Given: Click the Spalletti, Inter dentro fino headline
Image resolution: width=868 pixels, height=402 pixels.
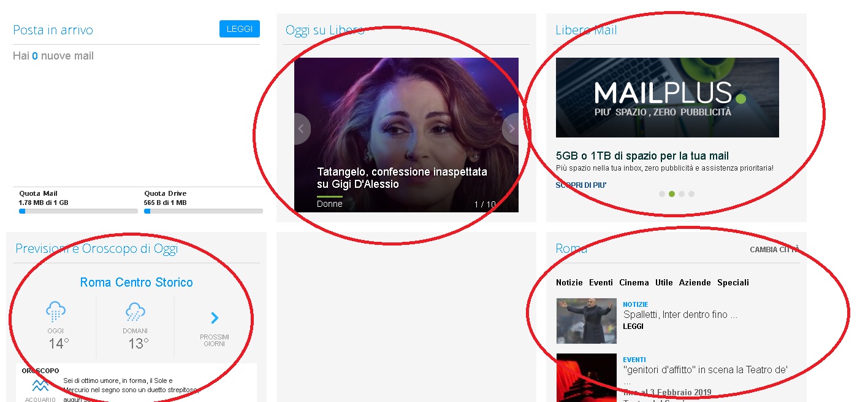Looking at the screenshot, I should point(680,315).
